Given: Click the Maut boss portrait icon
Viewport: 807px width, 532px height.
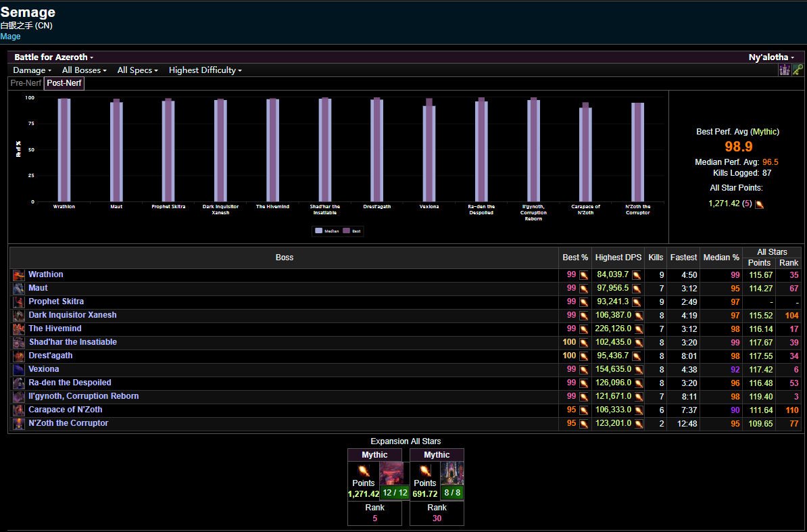Looking at the screenshot, I should [x=18, y=288].
